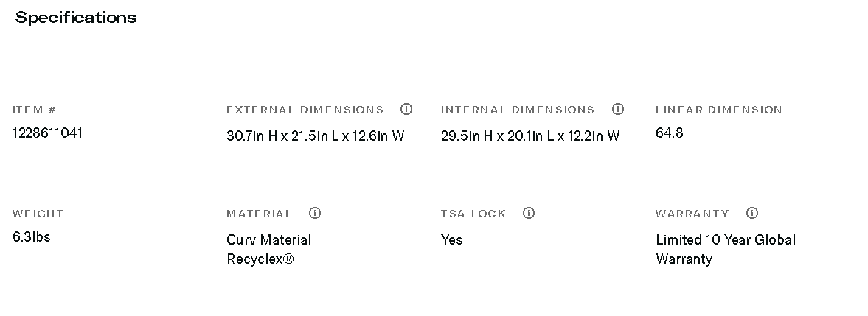868x316 pixels.
Task: Click the Material info icon
Action: [x=315, y=213]
